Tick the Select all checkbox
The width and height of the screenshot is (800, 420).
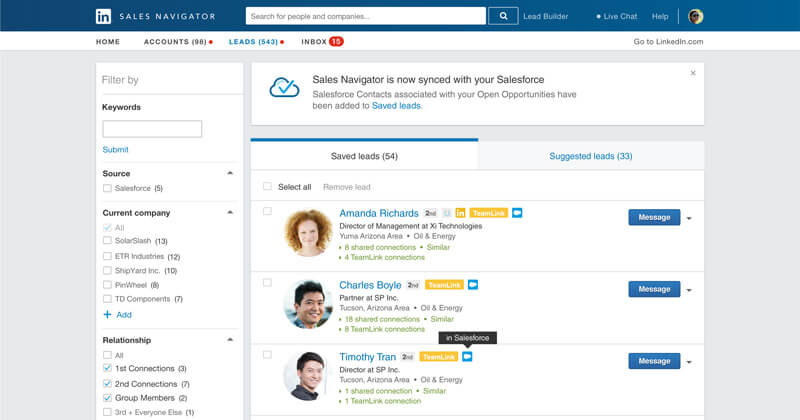[x=267, y=186]
